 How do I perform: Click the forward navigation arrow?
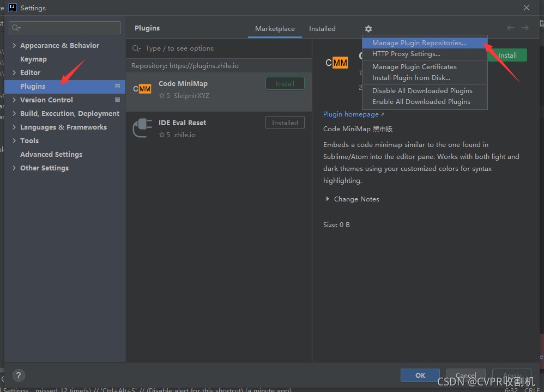pyautogui.click(x=525, y=28)
